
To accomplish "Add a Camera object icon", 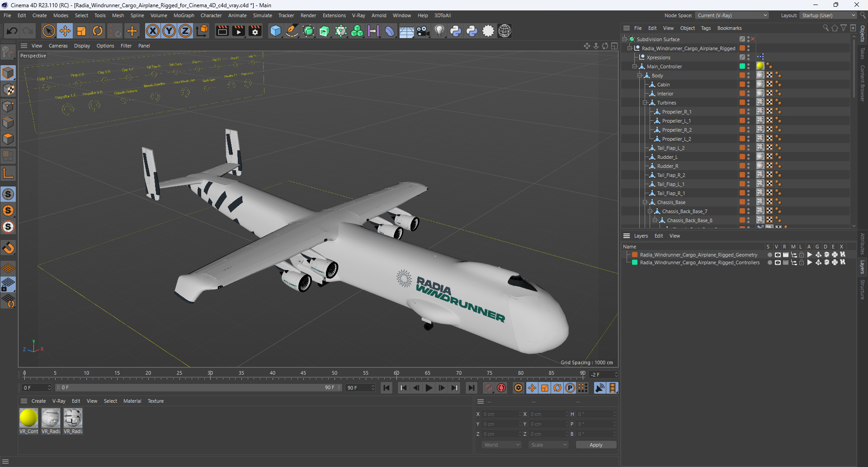I will point(423,31).
